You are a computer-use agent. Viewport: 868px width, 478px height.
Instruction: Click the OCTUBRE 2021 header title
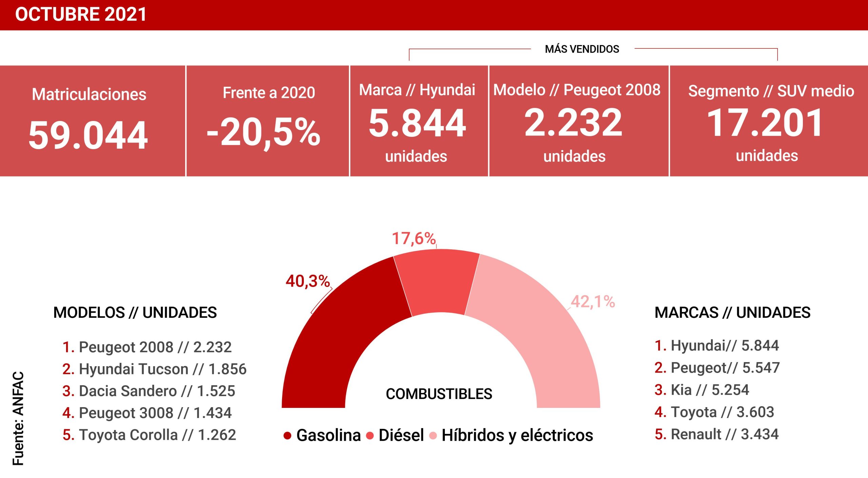point(81,15)
